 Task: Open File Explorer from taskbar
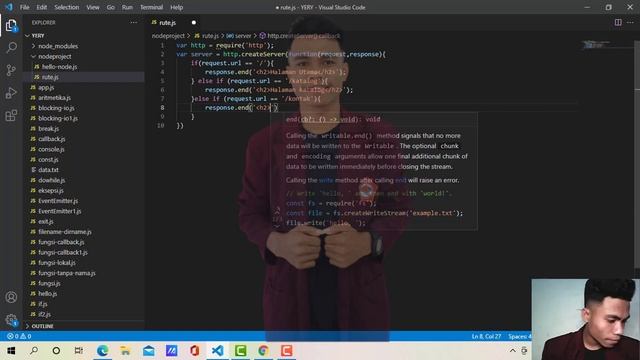pyautogui.click(x=125, y=351)
